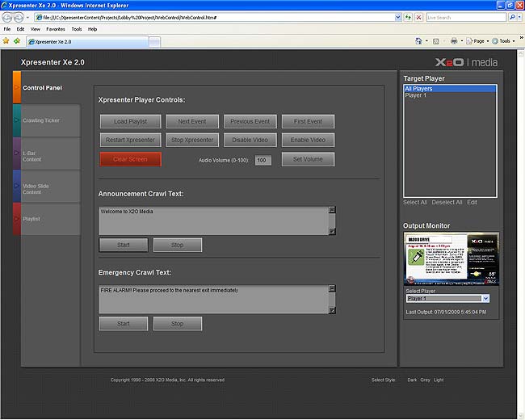The width and height of the screenshot is (525, 420).
Task: Click the red Stop loading icon
Action: (418, 17)
